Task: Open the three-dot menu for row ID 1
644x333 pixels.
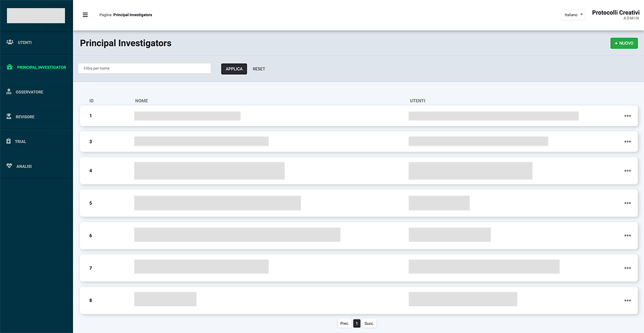Action: [x=627, y=116]
